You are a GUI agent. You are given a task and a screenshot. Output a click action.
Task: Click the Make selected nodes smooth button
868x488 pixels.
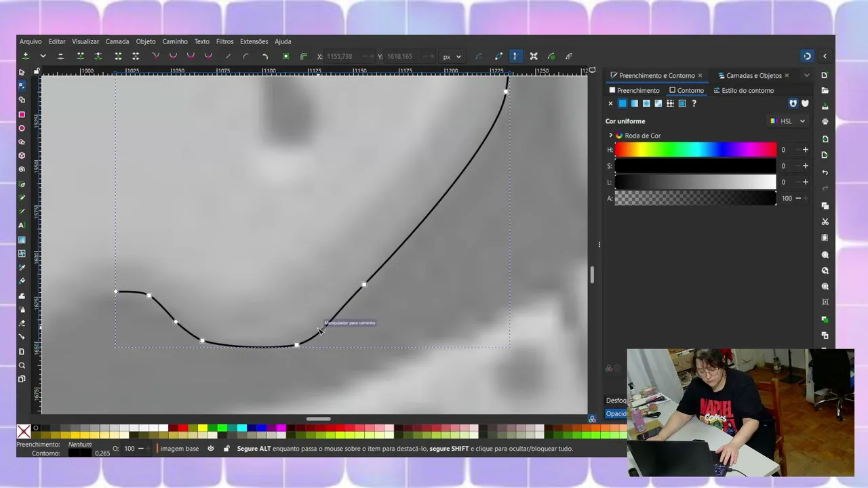(173, 56)
